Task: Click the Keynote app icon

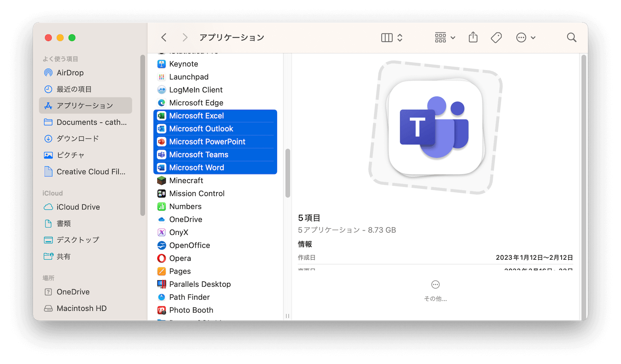Action: [x=161, y=64]
